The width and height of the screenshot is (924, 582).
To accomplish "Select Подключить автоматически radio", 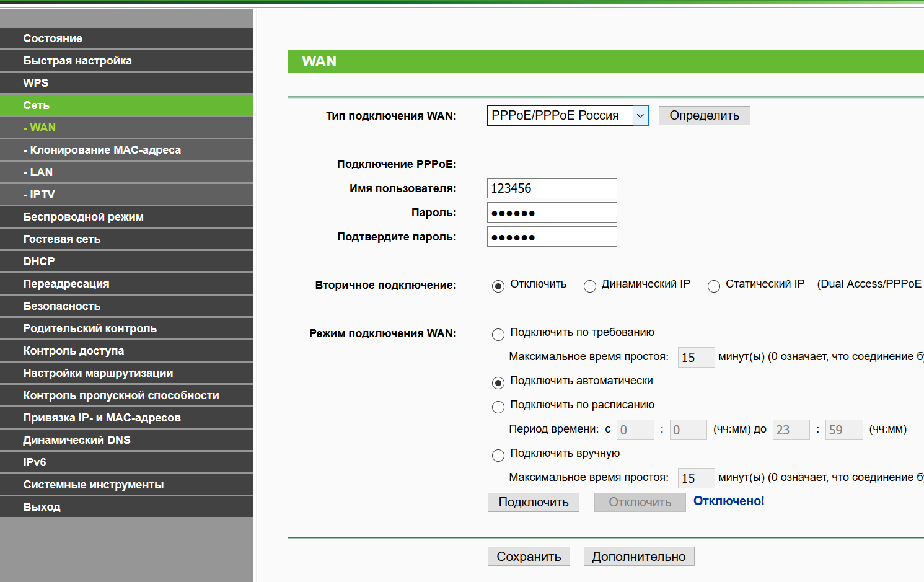I will 498,383.
